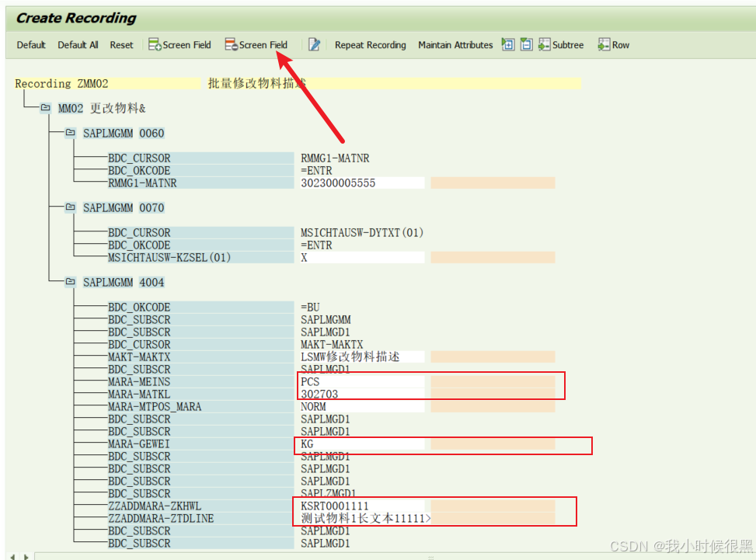
Task: Click the orange name field beside PCS
Action: tap(493, 381)
